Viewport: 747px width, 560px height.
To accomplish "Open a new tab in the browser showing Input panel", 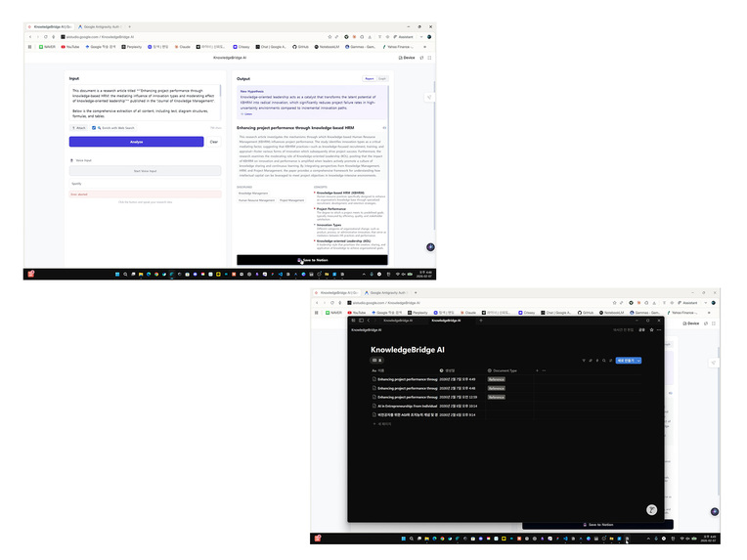I will [130, 26].
